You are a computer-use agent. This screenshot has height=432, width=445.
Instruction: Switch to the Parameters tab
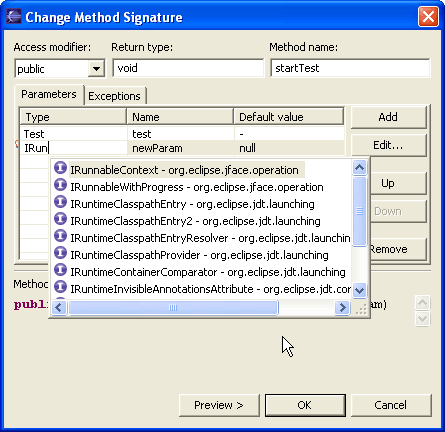pyautogui.click(x=49, y=94)
